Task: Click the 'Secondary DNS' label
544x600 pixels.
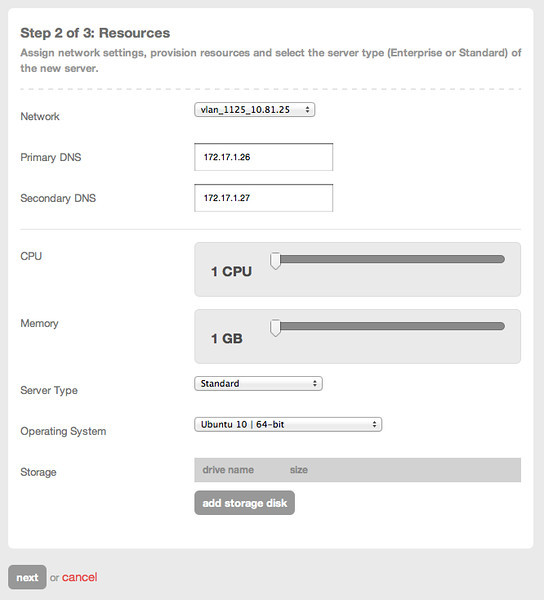Action: tap(58, 198)
